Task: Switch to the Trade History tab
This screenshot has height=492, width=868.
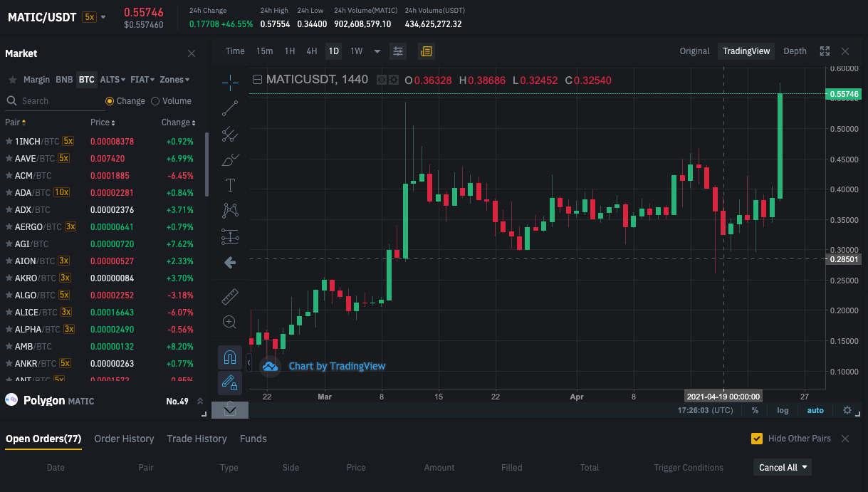Action: pos(197,439)
